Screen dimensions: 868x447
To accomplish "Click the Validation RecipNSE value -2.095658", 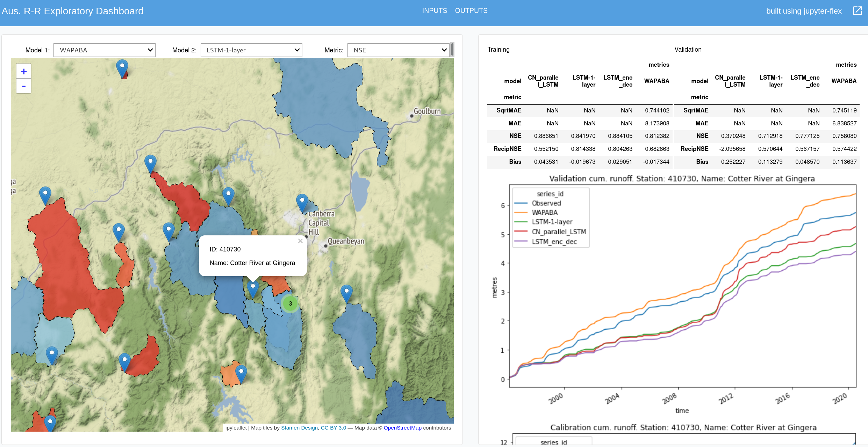I will 732,149.
